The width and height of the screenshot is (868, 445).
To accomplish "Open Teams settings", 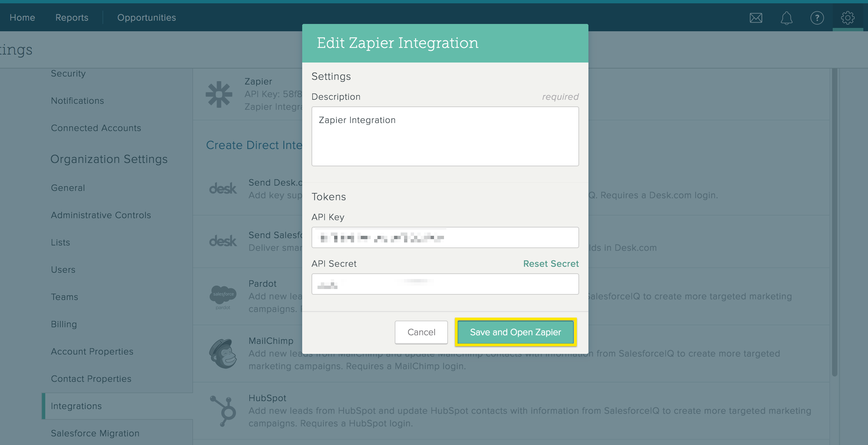I will (64, 297).
